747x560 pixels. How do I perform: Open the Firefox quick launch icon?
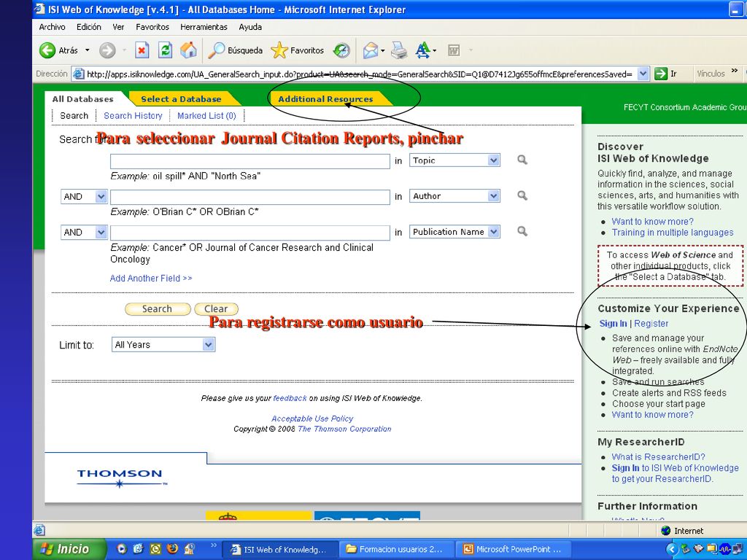(172, 549)
